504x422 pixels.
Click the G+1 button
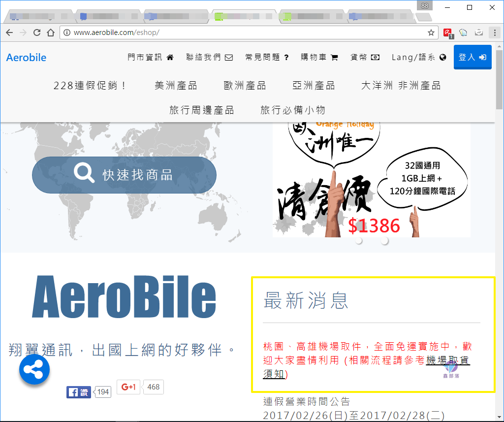[x=128, y=387]
